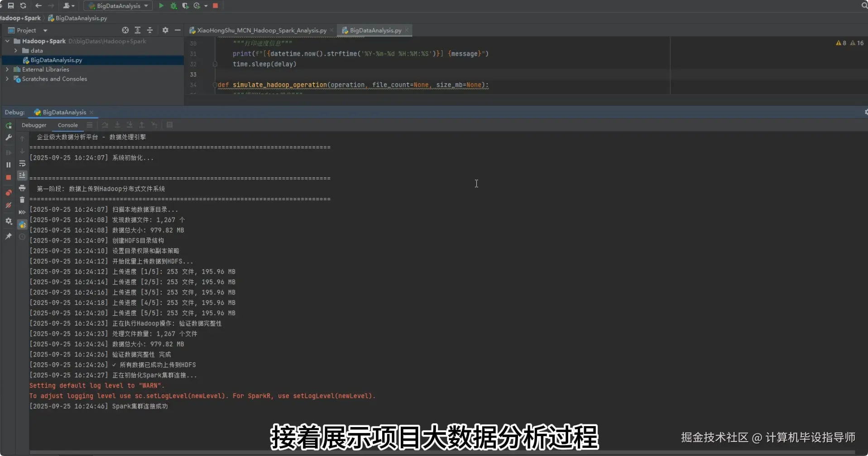This screenshot has height=456, width=868.
Task: Click Collapse All in Project panel
Action: (x=150, y=30)
